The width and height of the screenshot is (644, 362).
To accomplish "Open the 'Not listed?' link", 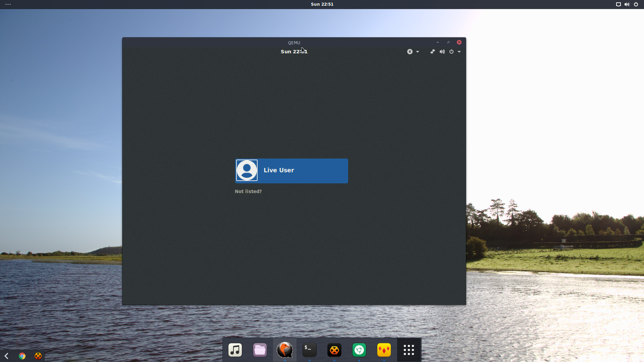I will 248,191.
